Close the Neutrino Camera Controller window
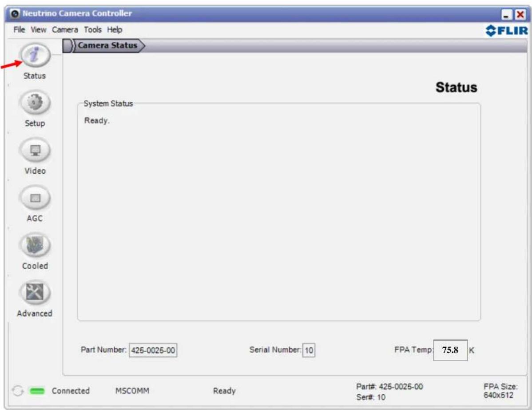 tap(520, 15)
